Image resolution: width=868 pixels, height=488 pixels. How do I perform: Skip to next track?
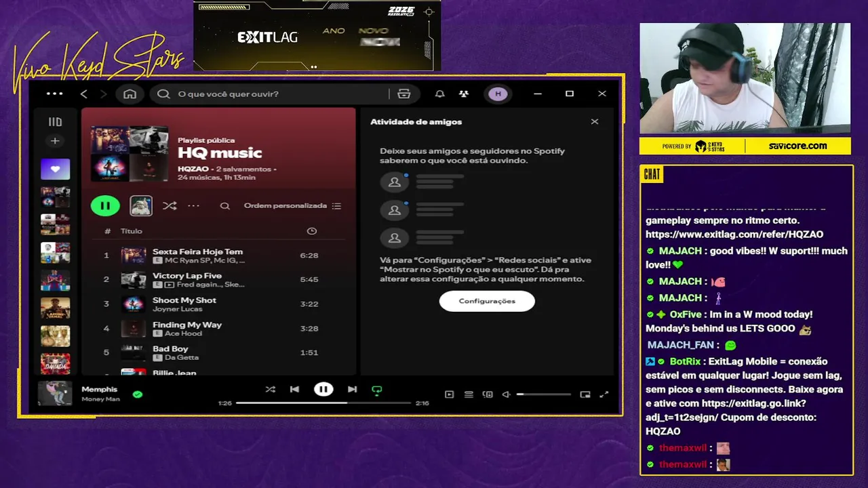pyautogui.click(x=352, y=389)
